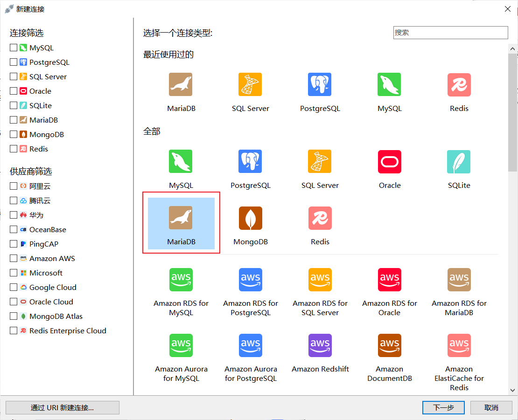Click the 下一步 button
Screen dimensions: 518x420
(x=443, y=407)
